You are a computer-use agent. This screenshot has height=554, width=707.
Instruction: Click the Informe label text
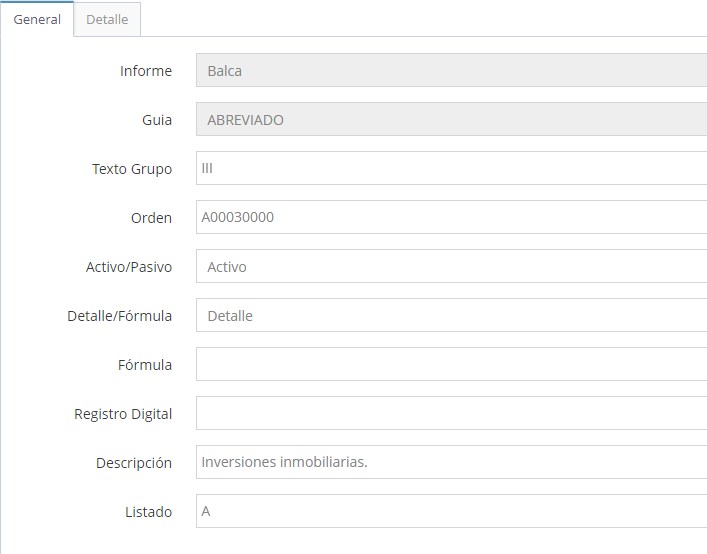pos(145,71)
